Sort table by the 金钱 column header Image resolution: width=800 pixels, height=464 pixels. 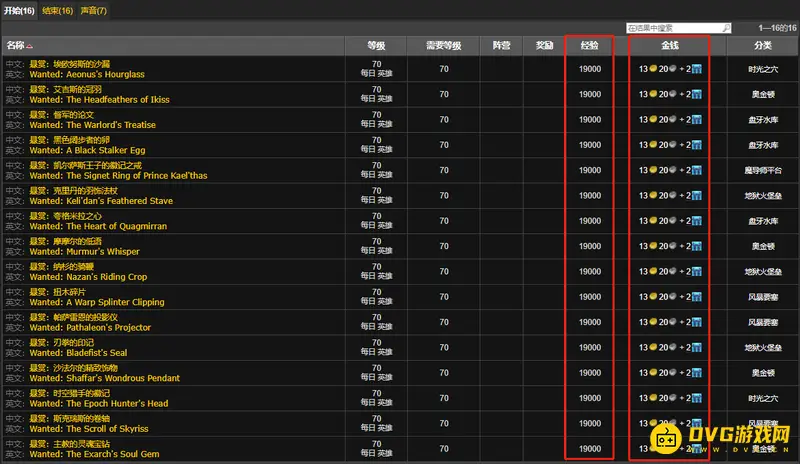[x=670, y=46]
